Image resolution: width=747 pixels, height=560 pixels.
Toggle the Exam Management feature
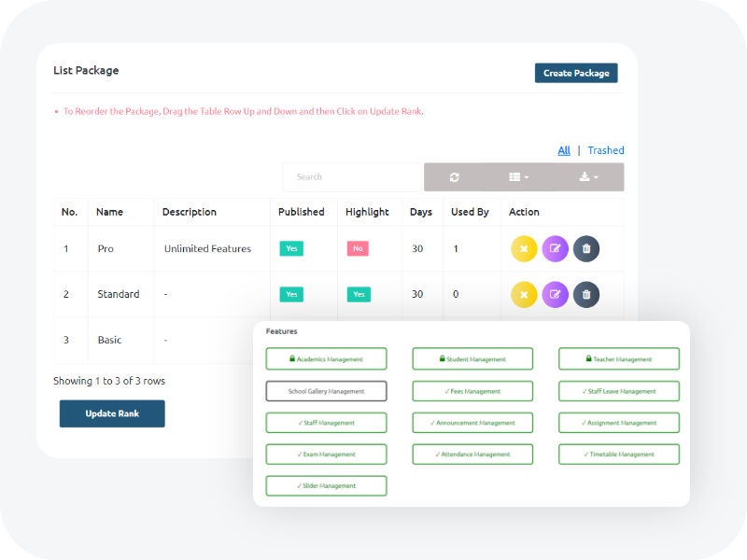coord(326,455)
